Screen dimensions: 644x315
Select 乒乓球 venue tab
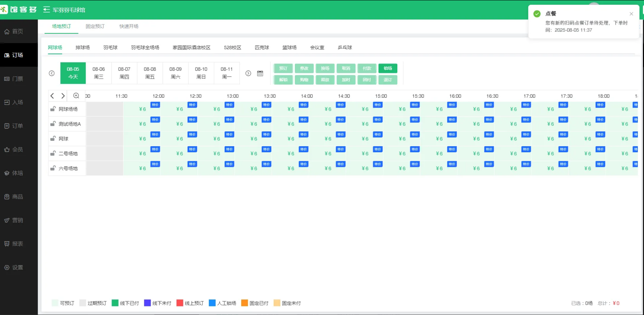pos(345,47)
